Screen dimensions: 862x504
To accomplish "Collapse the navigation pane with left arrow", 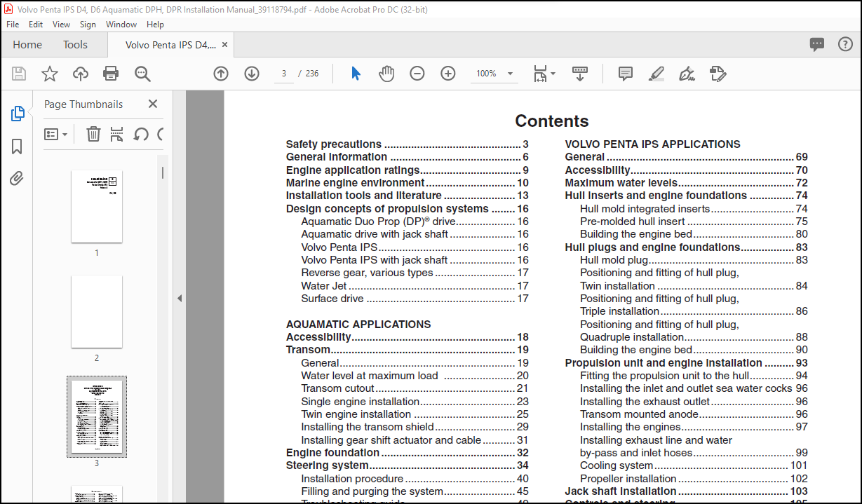I will click(x=179, y=299).
